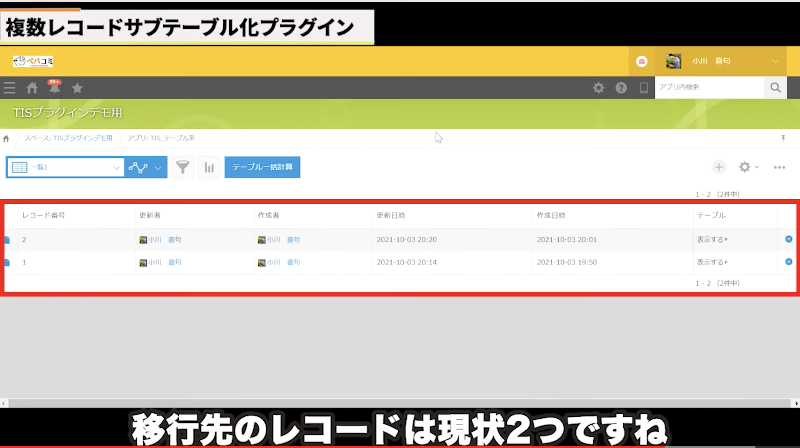Open details of record number 2

(x=7, y=240)
